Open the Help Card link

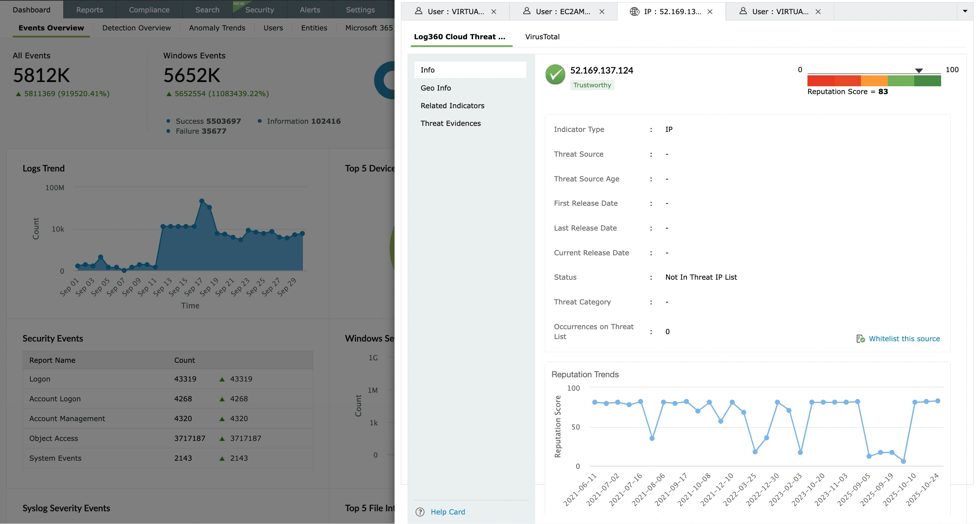448,512
